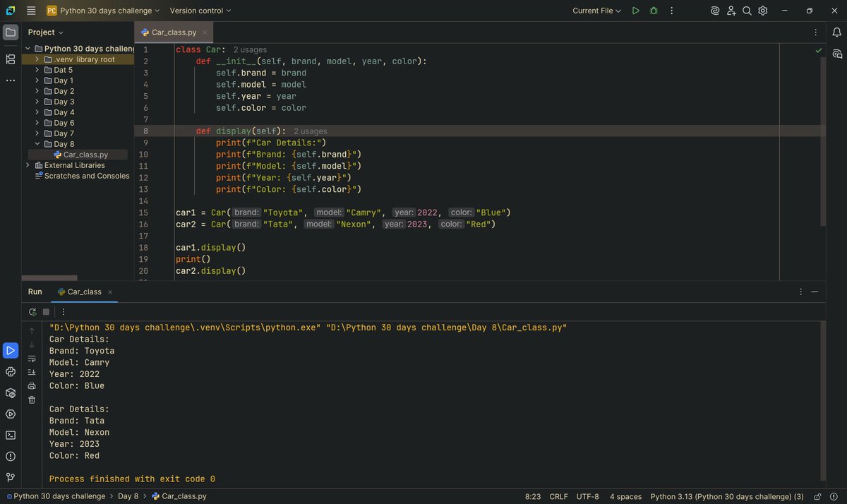Click Car_class.py breadcrumb in status bar
This screenshot has height=504, width=847.
click(179, 496)
